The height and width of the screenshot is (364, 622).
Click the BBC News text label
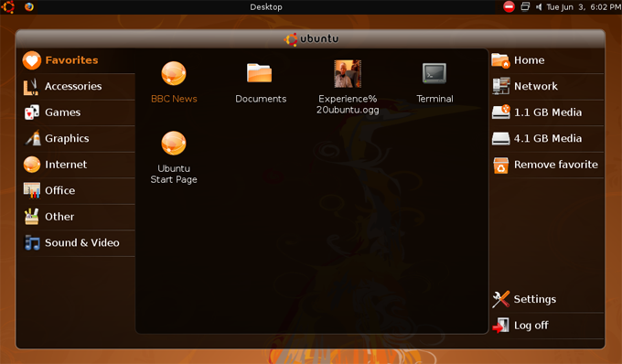click(174, 99)
